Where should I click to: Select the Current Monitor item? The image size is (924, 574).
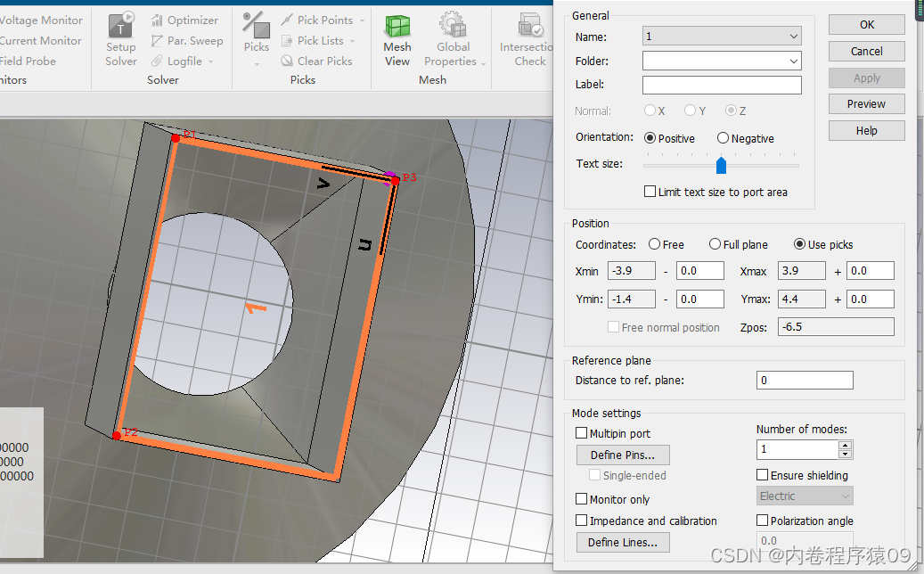(41, 41)
